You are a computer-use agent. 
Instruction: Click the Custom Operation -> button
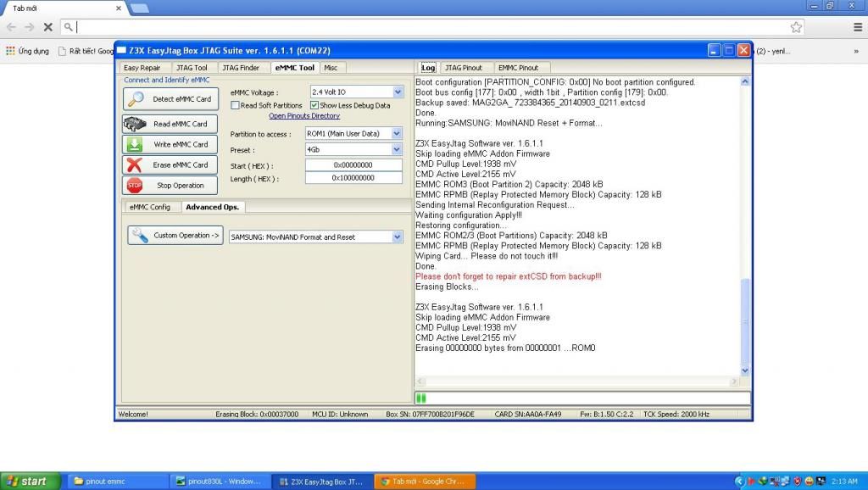[175, 236]
